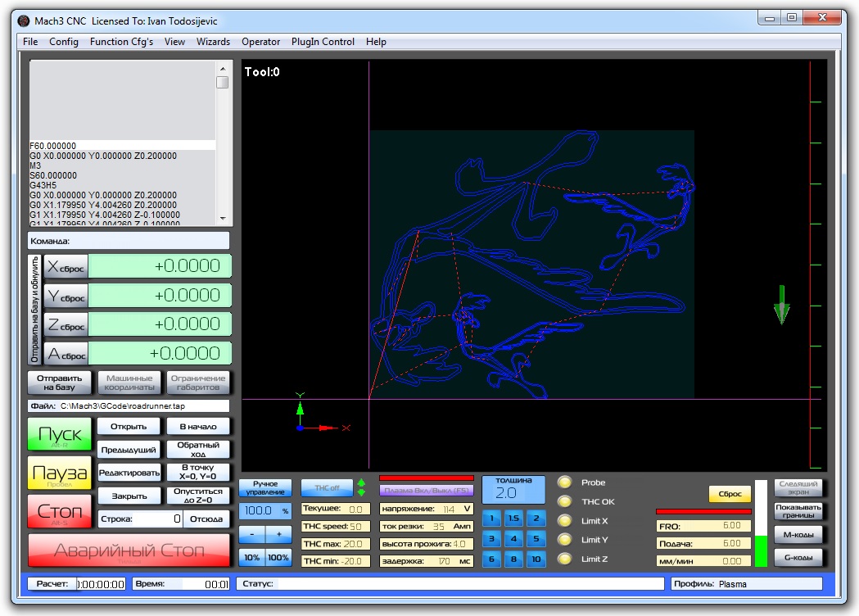Toggle Ограничение габаритов soft limits
The image size is (859, 616).
click(198, 383)
